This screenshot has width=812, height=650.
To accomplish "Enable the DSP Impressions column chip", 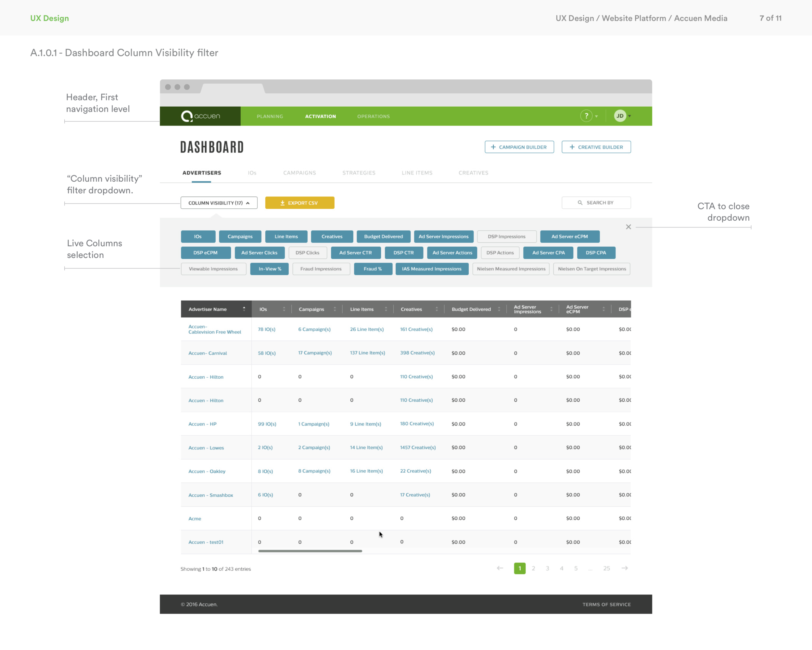I will 507,237.
